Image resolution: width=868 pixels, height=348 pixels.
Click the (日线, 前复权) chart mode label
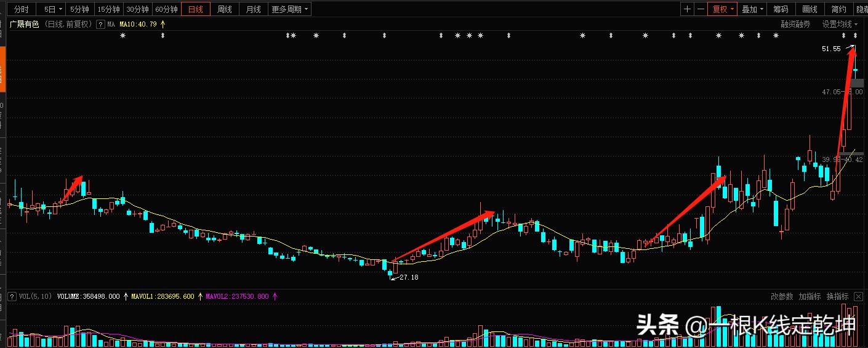tap(68, 24)
